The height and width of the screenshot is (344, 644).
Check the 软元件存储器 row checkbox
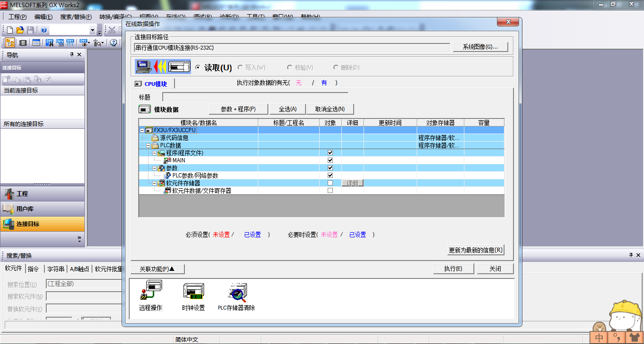330,183
